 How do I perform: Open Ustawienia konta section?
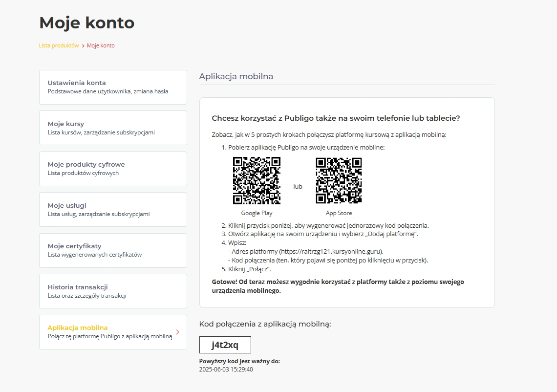[x=113, y=87]
